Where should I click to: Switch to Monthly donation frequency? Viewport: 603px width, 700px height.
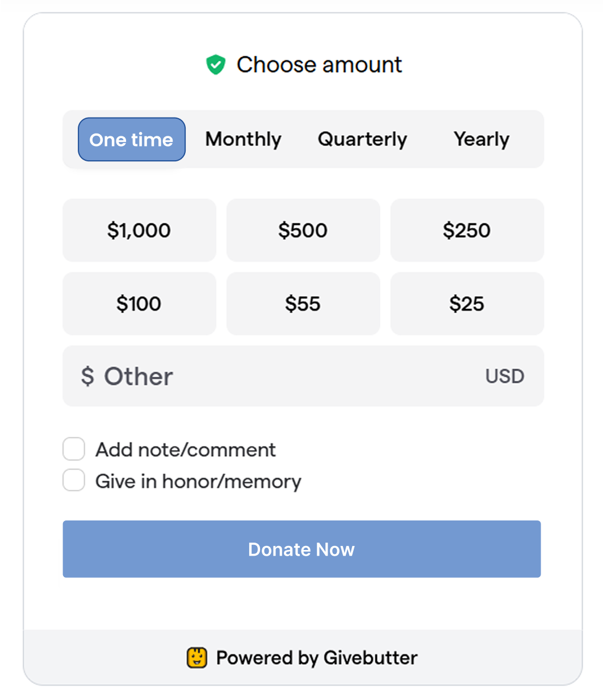[x=243, y=139]
